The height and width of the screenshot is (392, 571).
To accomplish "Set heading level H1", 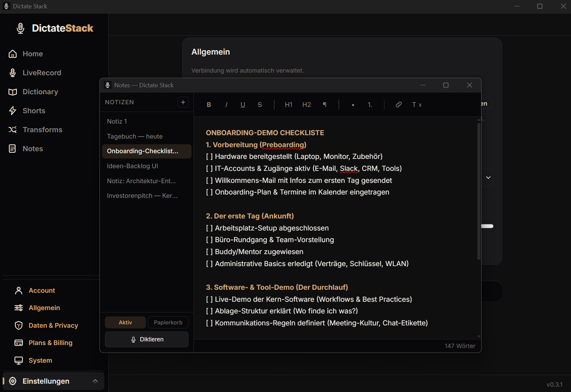I will (x=288, y=105).
